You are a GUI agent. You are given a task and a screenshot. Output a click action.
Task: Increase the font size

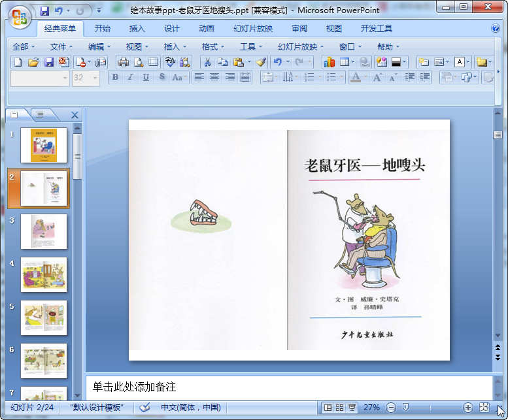[x=377, y=77]
